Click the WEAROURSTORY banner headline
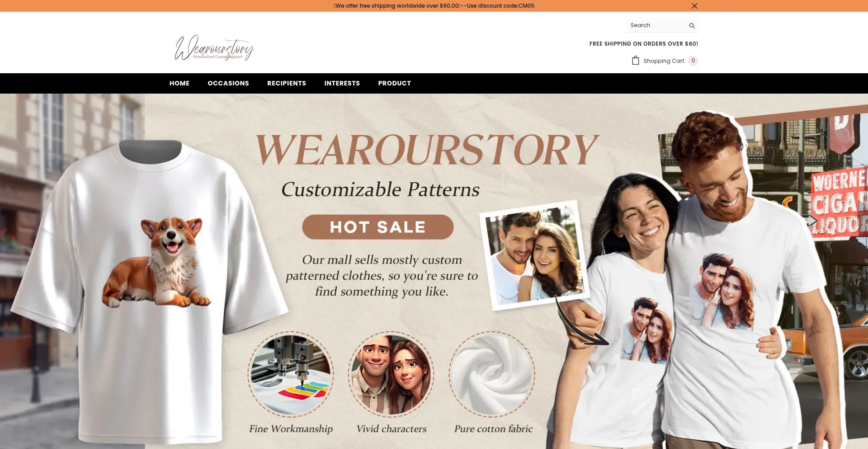The image size is (868, 449). [427, 150]
